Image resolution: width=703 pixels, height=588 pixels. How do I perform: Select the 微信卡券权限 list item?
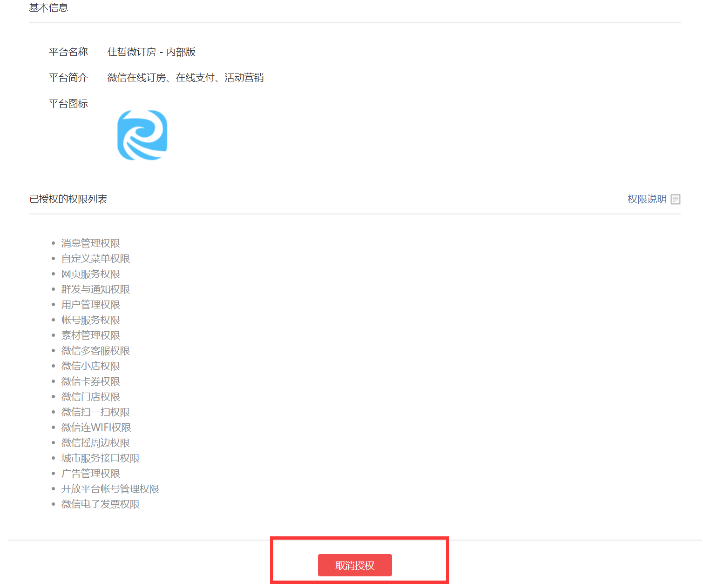click(x=91, y=381)
